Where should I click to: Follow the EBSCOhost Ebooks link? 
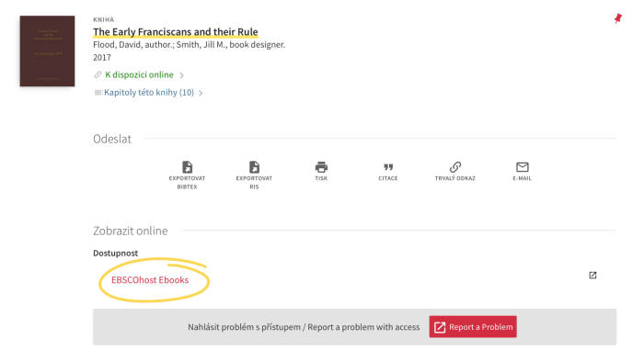pos(150,280)
